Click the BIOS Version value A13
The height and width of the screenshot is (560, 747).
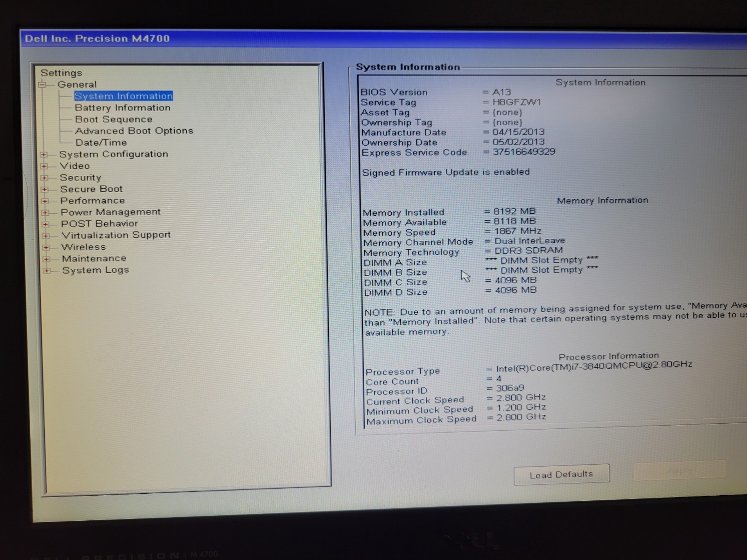tap(502, 92)
